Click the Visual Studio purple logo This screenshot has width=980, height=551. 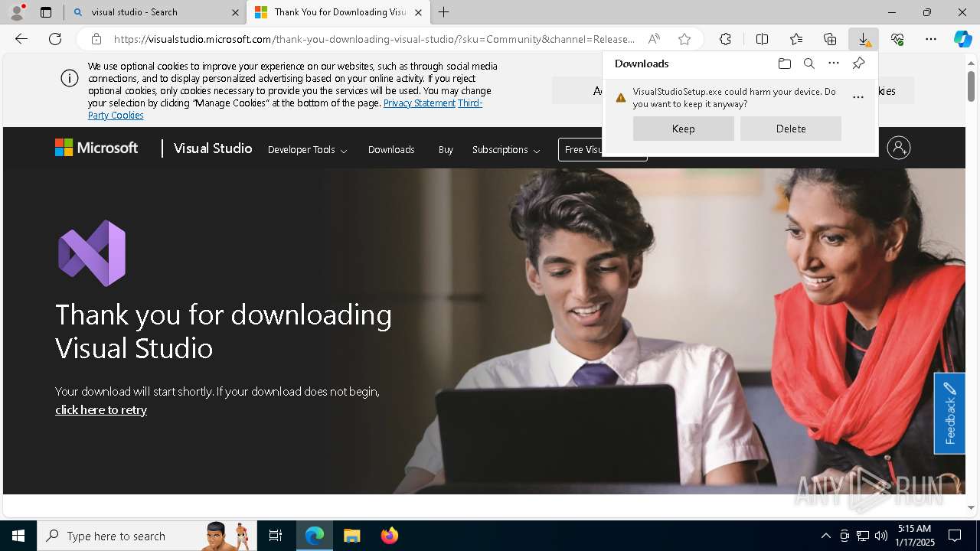92,253
